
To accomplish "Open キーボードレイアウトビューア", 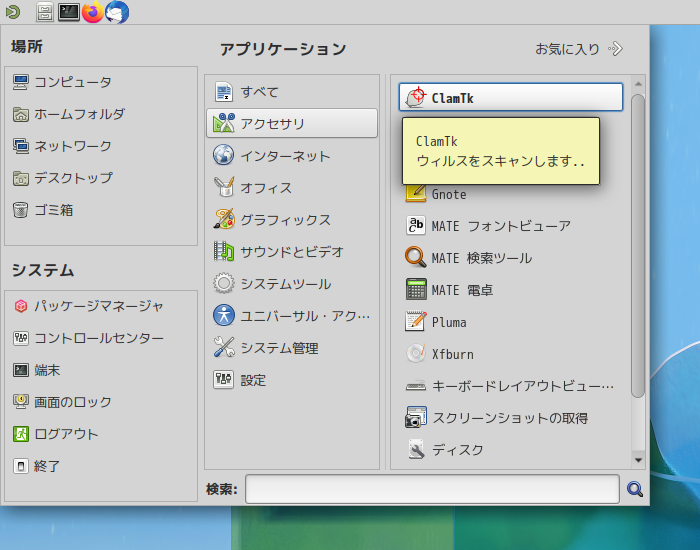I will click(x=511, y=386).
